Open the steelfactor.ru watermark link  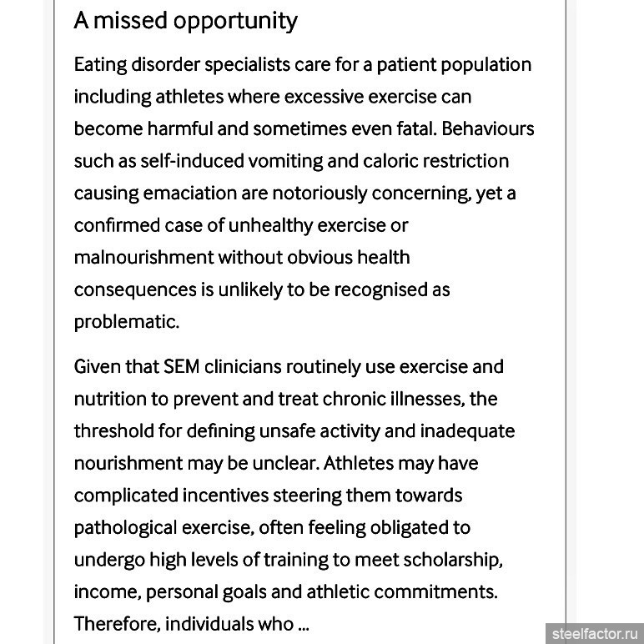tap(594, 634)
